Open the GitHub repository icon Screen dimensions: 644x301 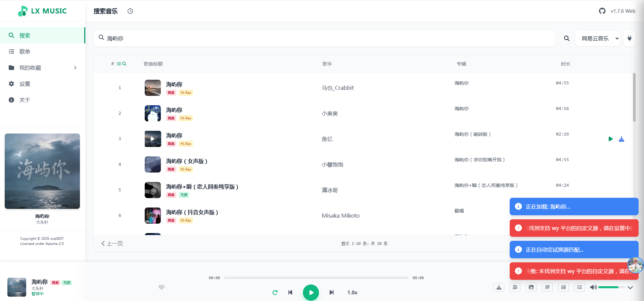tap(602, 11)
